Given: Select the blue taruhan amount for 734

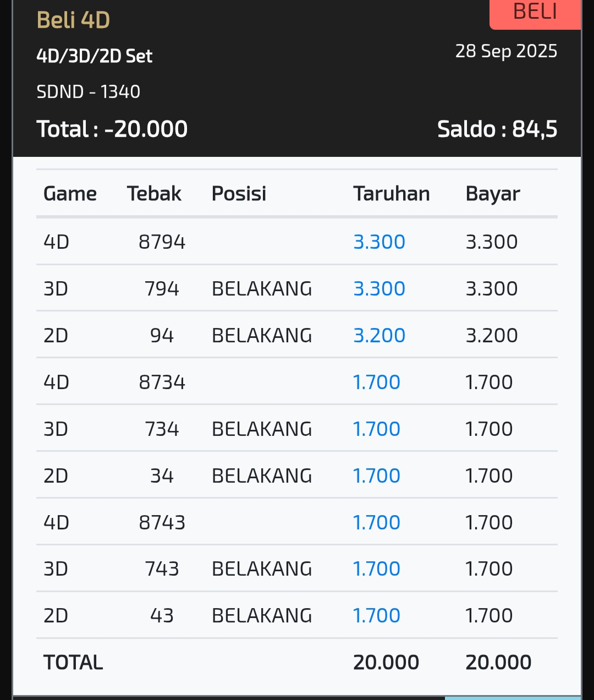Looking at the screenshot, I should [377, 429].
